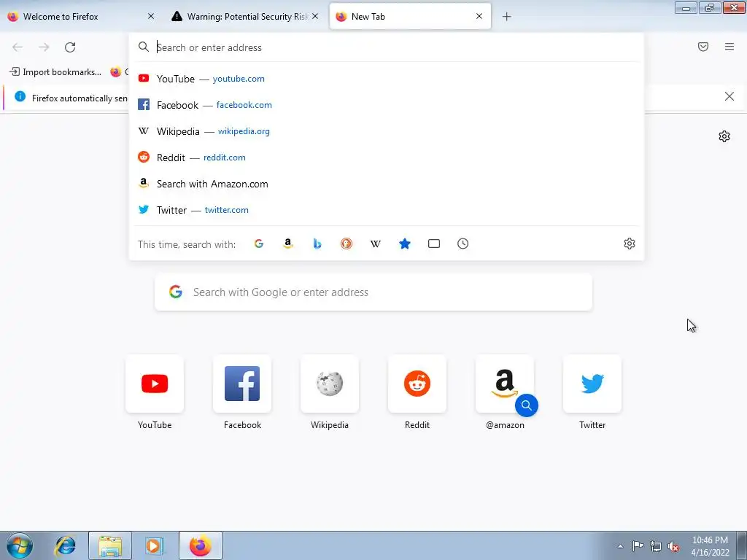Screen dimensions: 747x560
Task: Click the Firefox taskbar button
Action: (200, 545)
